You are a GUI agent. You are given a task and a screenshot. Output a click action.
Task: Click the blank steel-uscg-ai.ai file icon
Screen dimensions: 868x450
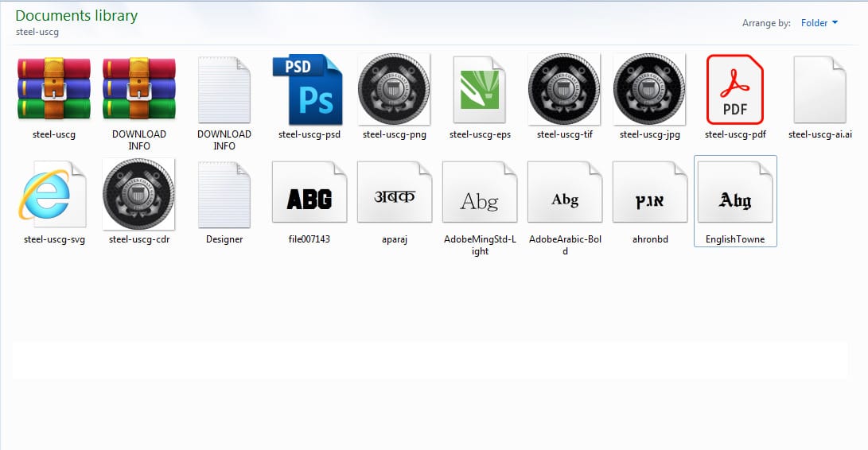tap(819, 89)
